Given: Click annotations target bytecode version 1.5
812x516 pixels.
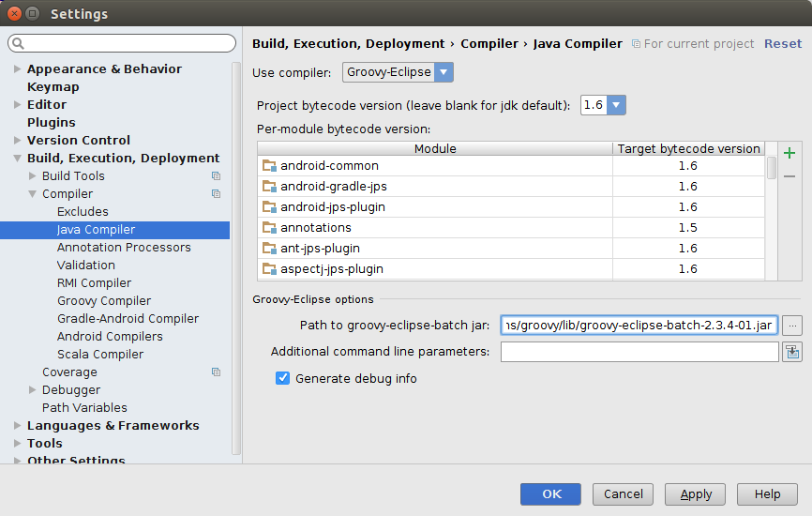Looking at the screenshot, I should pos(688,228).
